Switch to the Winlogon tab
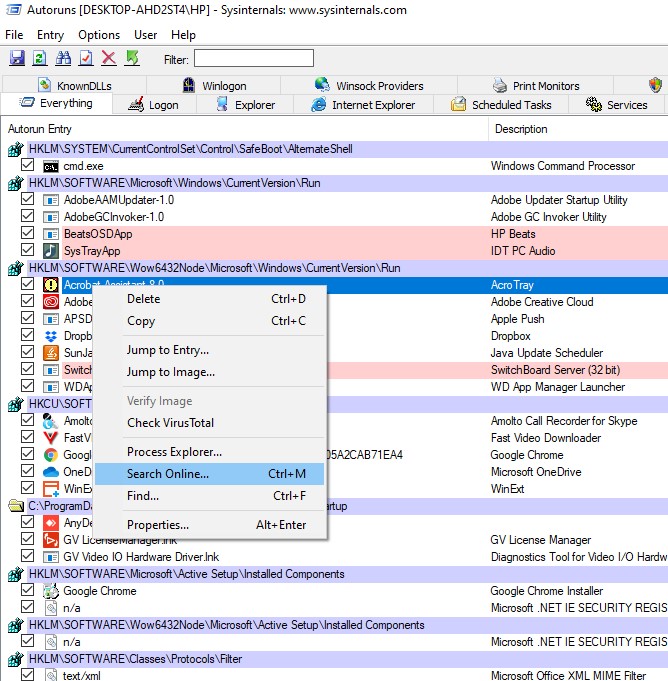Image resolution: width=668 pixels, height=681 pixels. [x=214, y=86]
